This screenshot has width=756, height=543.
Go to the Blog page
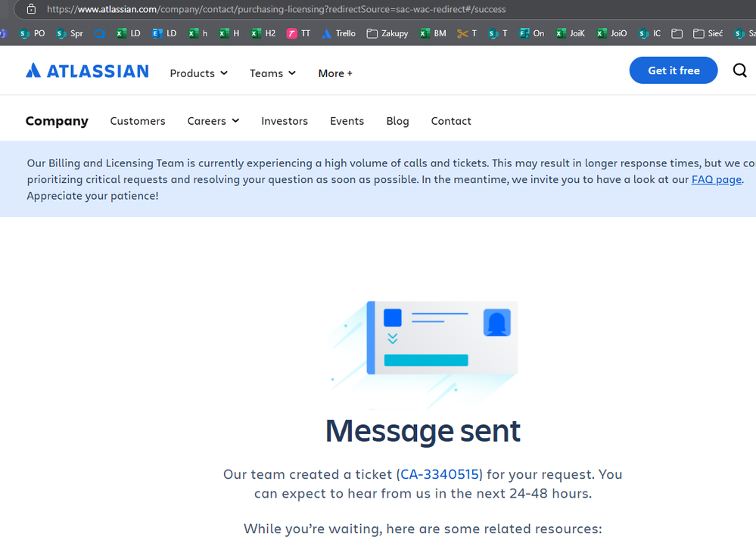[x=397, y=121]
